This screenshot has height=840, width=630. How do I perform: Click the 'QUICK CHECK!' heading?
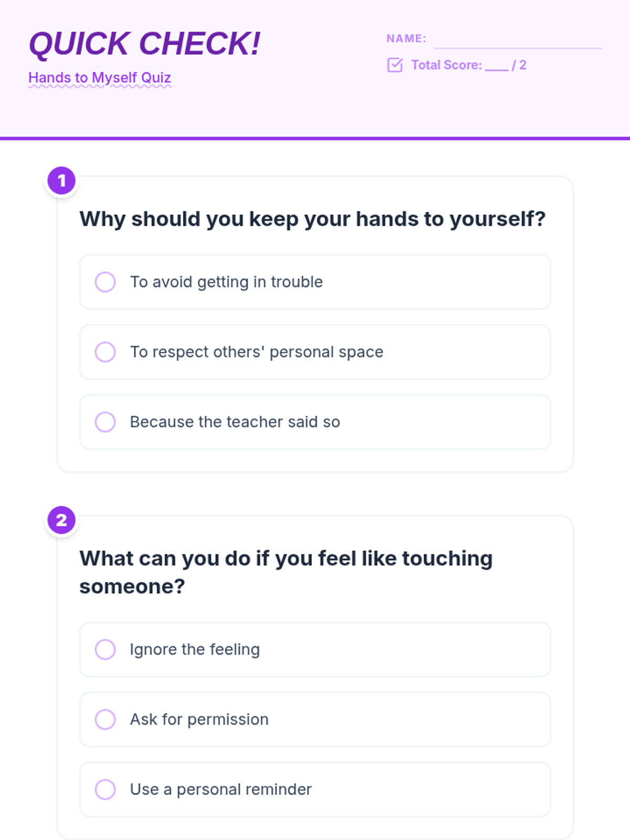(x=144, y=44)
